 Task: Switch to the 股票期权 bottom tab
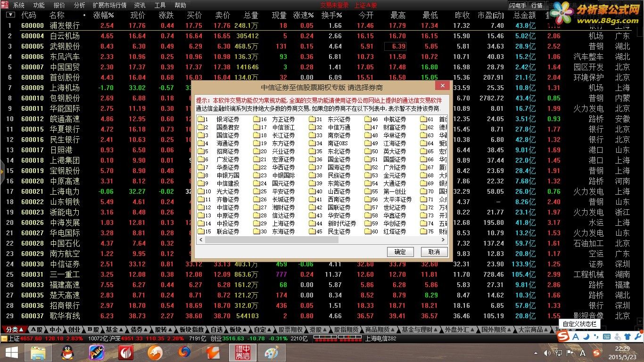290,329
